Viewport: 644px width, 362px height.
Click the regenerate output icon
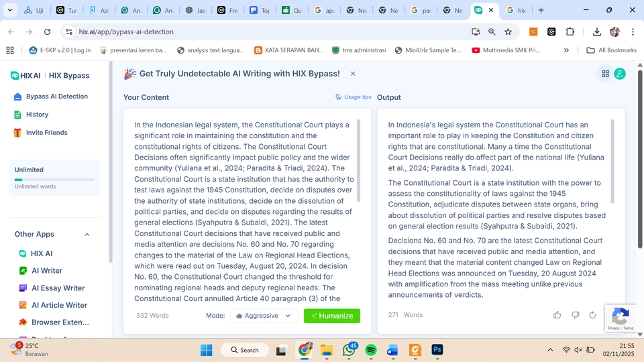click(x=592, y=315)
